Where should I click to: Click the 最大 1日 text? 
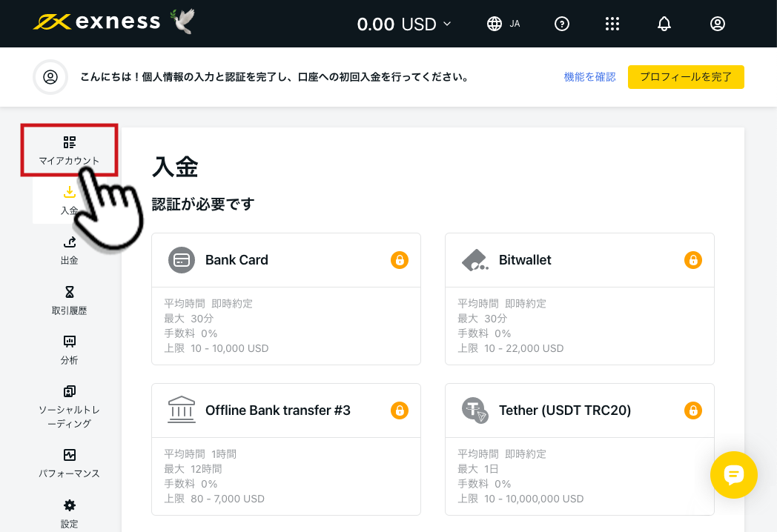tap(477, 468)
